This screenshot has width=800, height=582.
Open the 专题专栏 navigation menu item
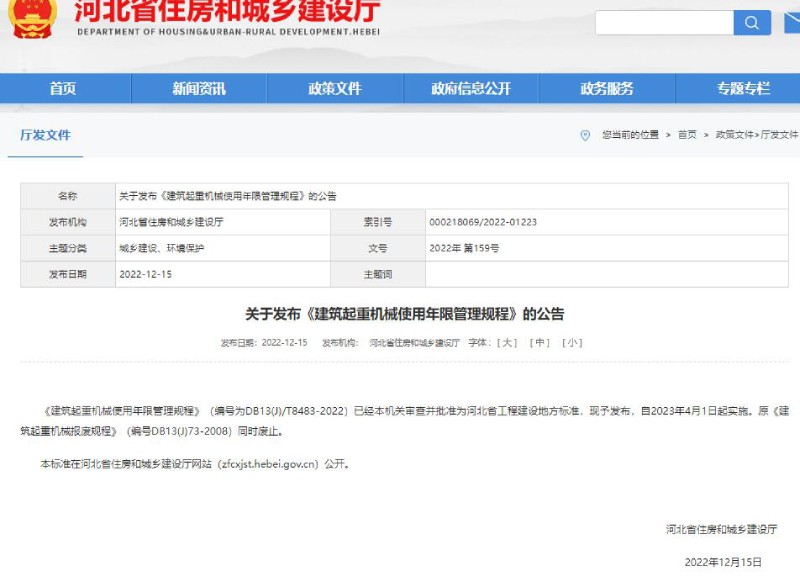(743, 89)
